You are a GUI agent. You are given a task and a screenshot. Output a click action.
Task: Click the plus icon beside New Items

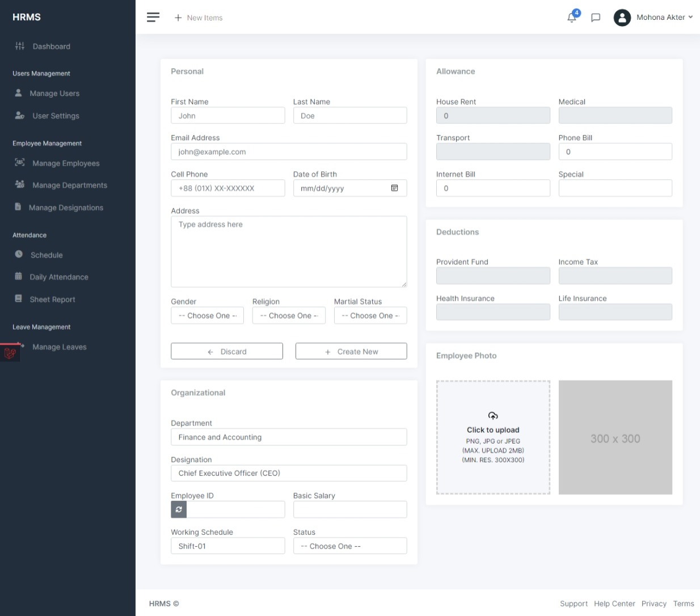[x=178, y=18]
